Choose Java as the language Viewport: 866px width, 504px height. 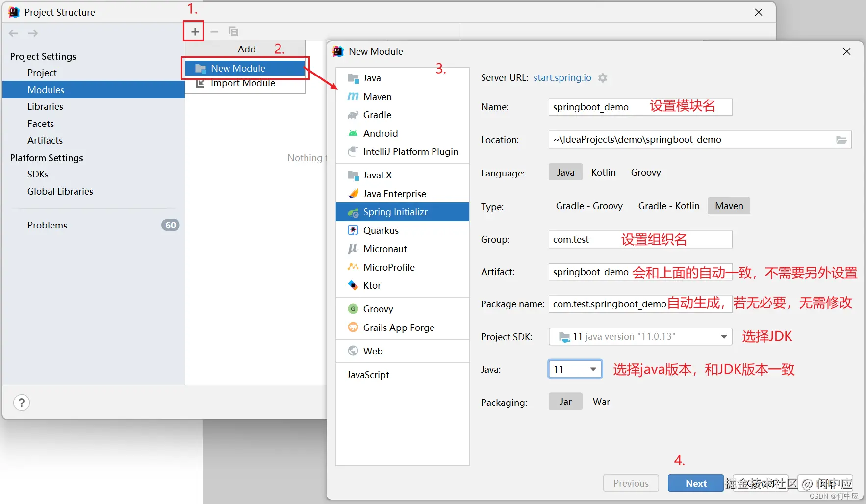(x=565, y=172)
